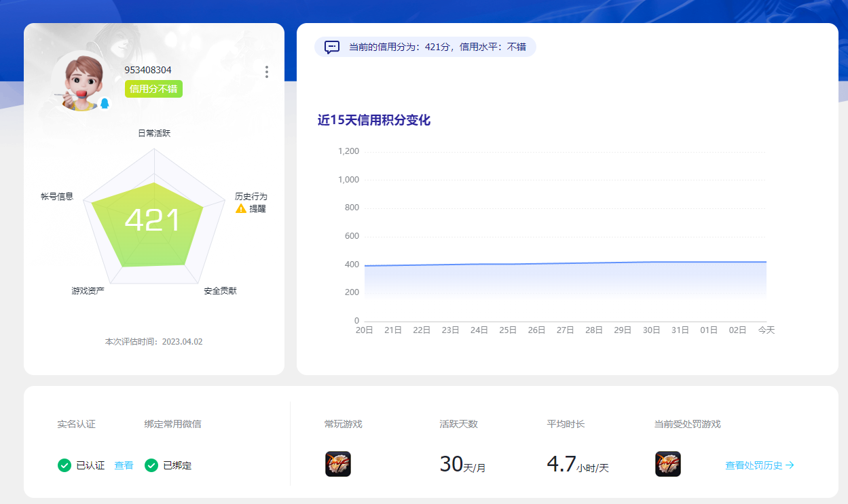Open the three-dot more options menu

pos(267,72)
